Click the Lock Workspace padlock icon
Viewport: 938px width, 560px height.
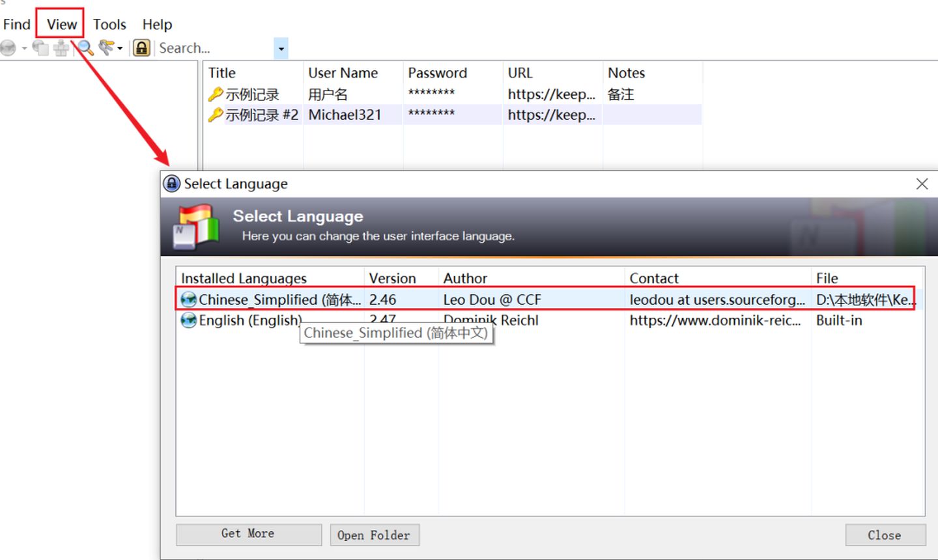tap(141, 48)
